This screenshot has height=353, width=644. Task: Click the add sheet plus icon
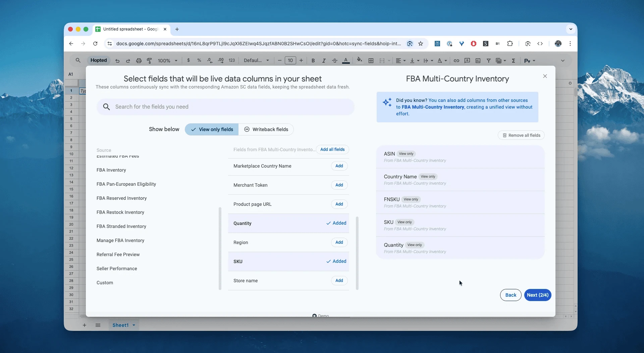tap(85, 325)
